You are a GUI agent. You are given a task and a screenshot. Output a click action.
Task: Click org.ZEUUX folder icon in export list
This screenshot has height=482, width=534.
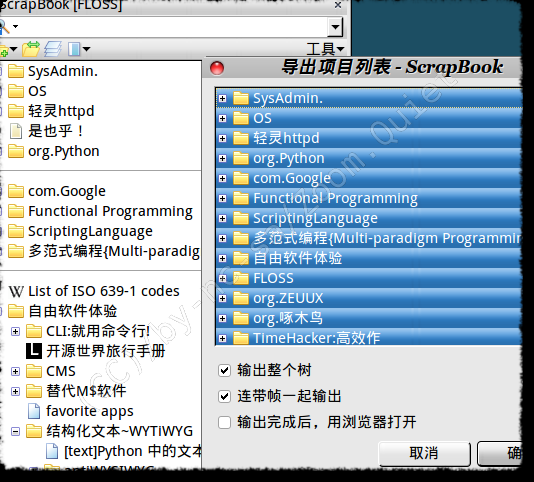(241, 298)
